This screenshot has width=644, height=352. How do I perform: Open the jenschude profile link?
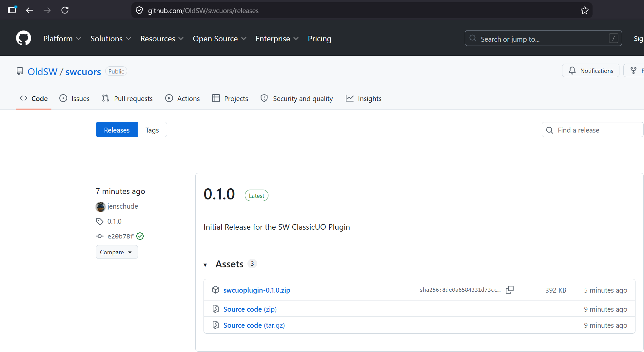click(123, 206)
